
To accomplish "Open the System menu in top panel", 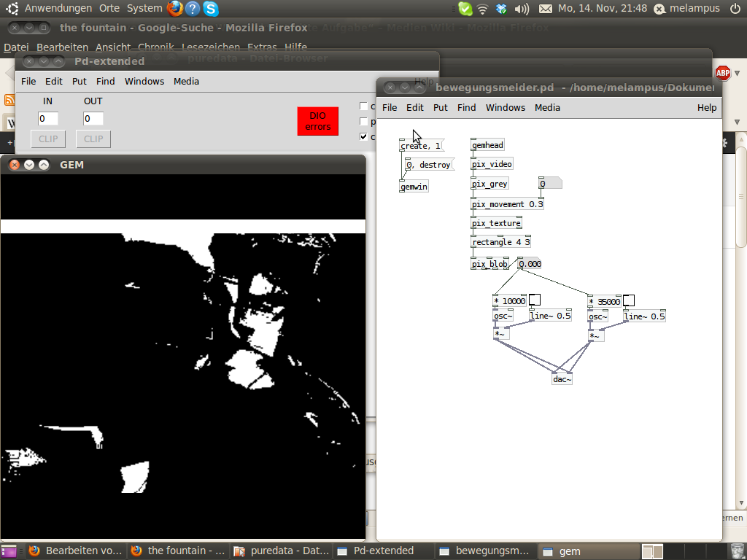I will click(144, 8).
